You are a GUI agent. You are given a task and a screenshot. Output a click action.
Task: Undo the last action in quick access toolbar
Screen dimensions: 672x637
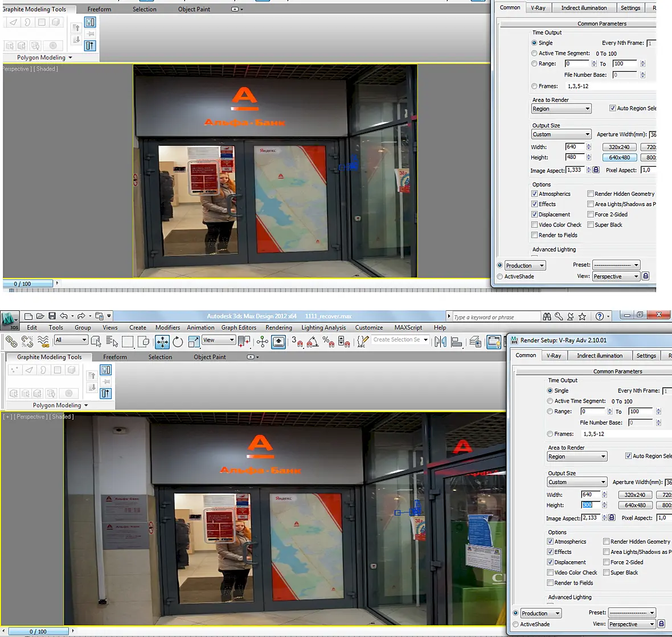(64, 316)
